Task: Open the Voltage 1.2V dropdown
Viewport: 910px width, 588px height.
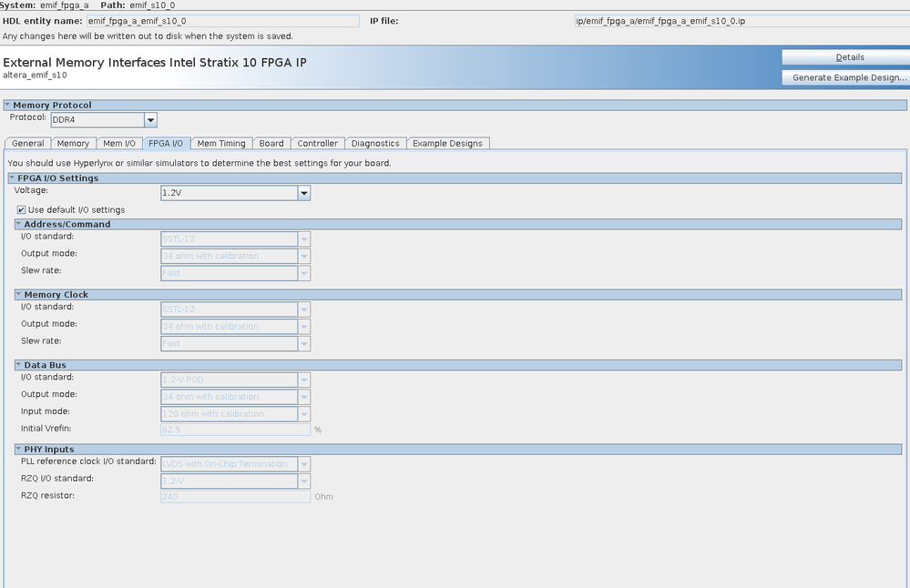Action: click(236, 193)
